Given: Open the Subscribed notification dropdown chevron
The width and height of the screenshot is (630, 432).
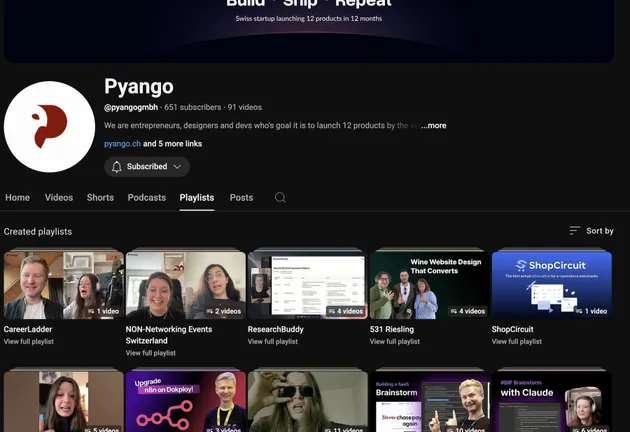Looking at the screenshot, I should 177,167.
